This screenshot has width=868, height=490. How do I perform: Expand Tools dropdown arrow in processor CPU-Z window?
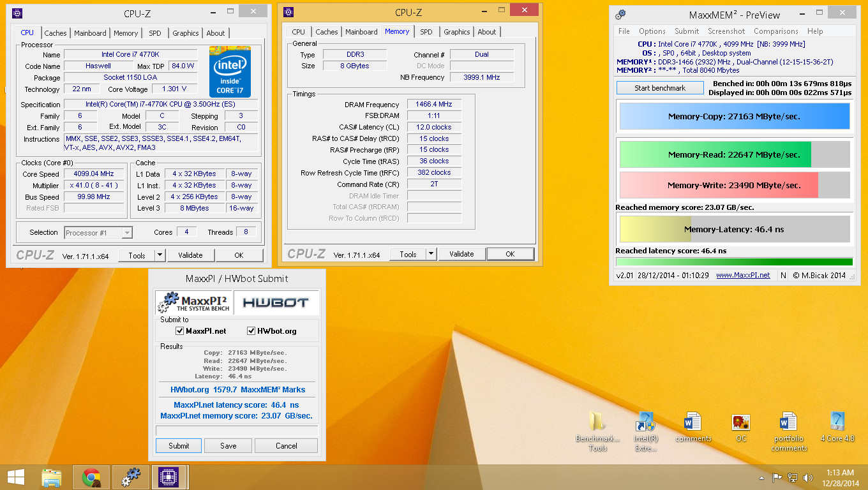[160, 255]
